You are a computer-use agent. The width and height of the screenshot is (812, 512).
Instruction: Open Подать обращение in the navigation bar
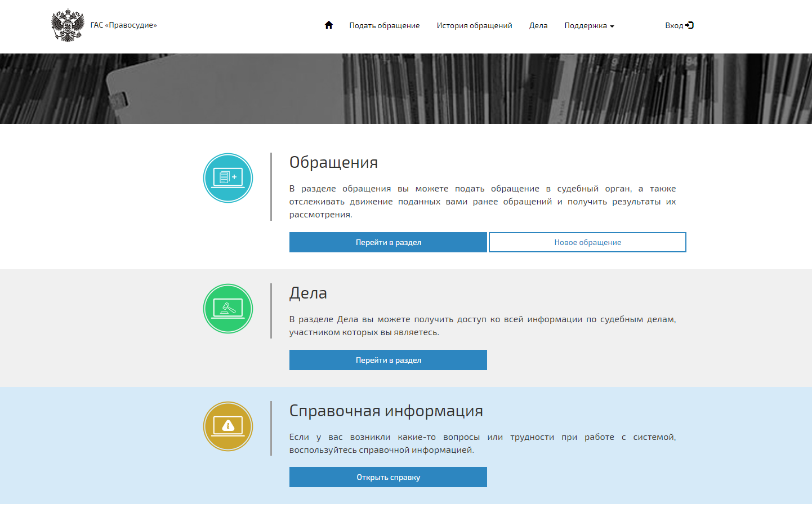coord(385,25)
